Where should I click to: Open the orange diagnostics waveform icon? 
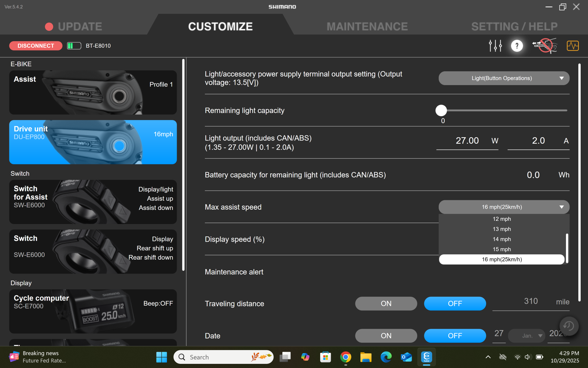(572, 46)
